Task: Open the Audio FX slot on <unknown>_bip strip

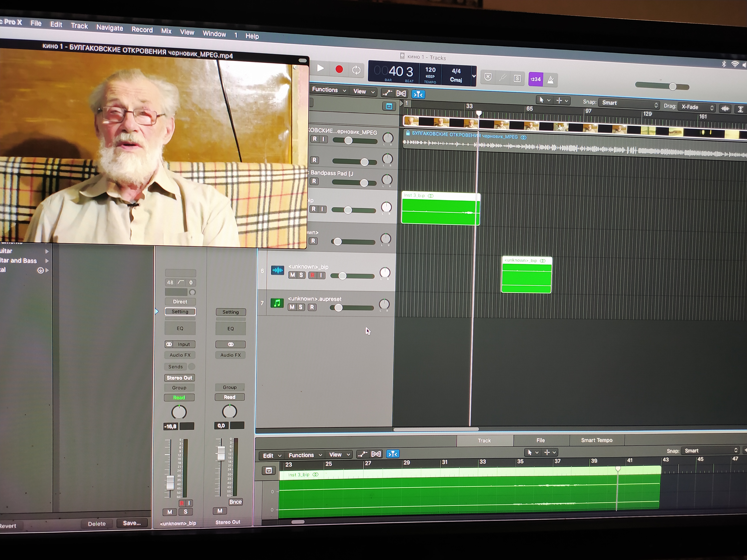Action: [180, 355]
